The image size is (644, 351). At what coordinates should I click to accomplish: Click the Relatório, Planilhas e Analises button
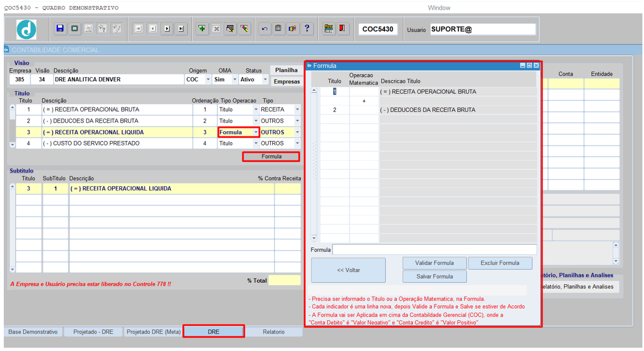(579, 286)
